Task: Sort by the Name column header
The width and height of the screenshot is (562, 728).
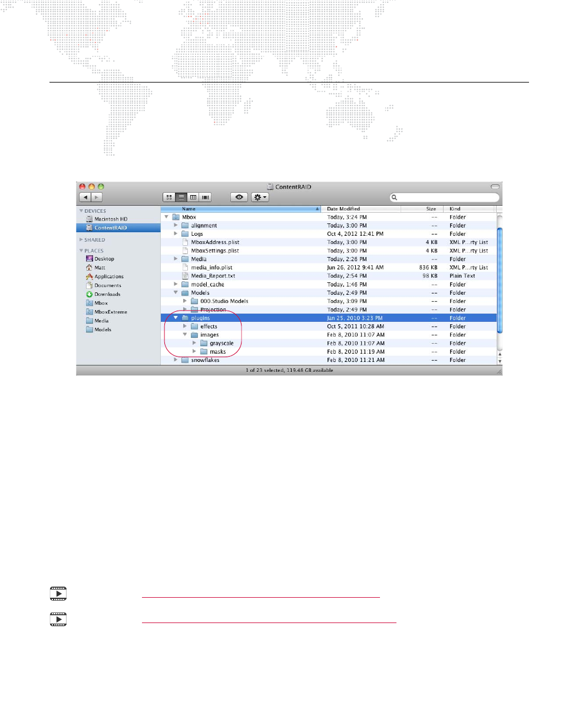Action: coord(241,209)
